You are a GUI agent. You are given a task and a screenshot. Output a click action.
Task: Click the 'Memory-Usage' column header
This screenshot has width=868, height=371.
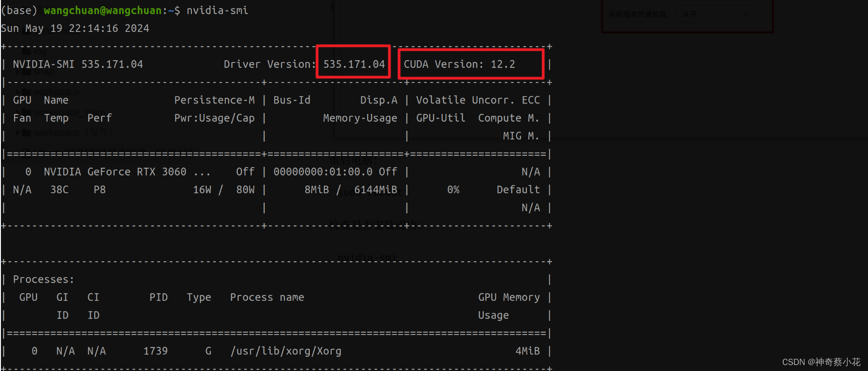360,118
